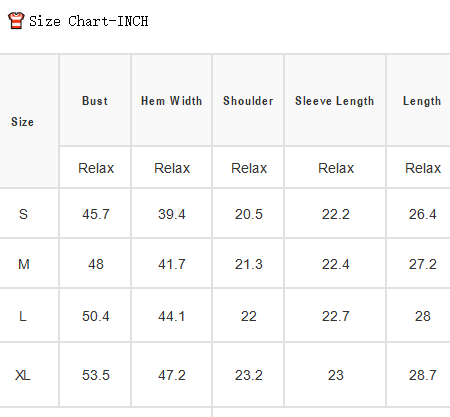Select shoulder value 22 in L row

click(249, 316)
